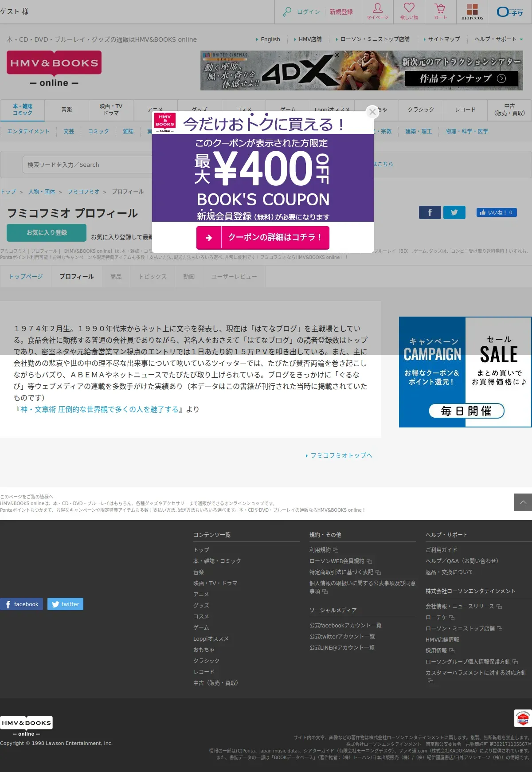Open 文芸 subcategory

(x=69, y=131)
